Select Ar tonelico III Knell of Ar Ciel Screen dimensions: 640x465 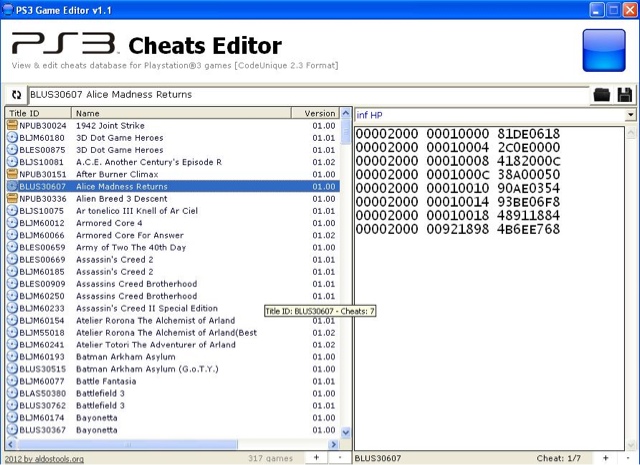point(172,211)
